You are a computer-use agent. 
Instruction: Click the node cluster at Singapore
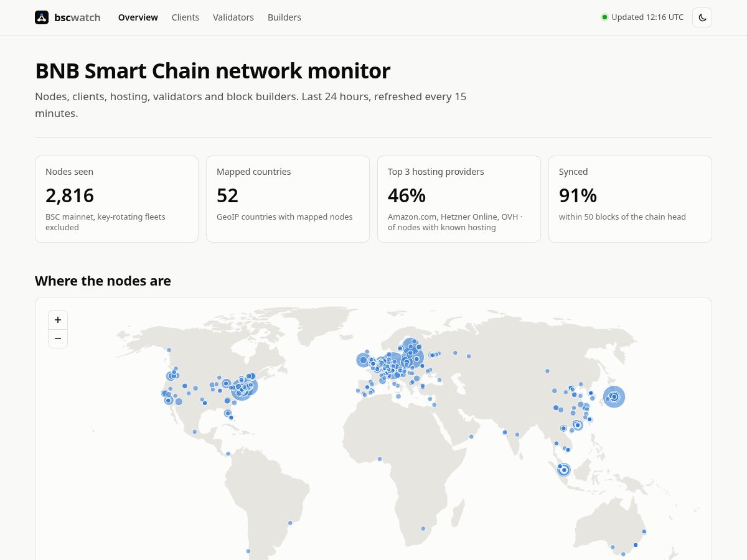(563, 470)
